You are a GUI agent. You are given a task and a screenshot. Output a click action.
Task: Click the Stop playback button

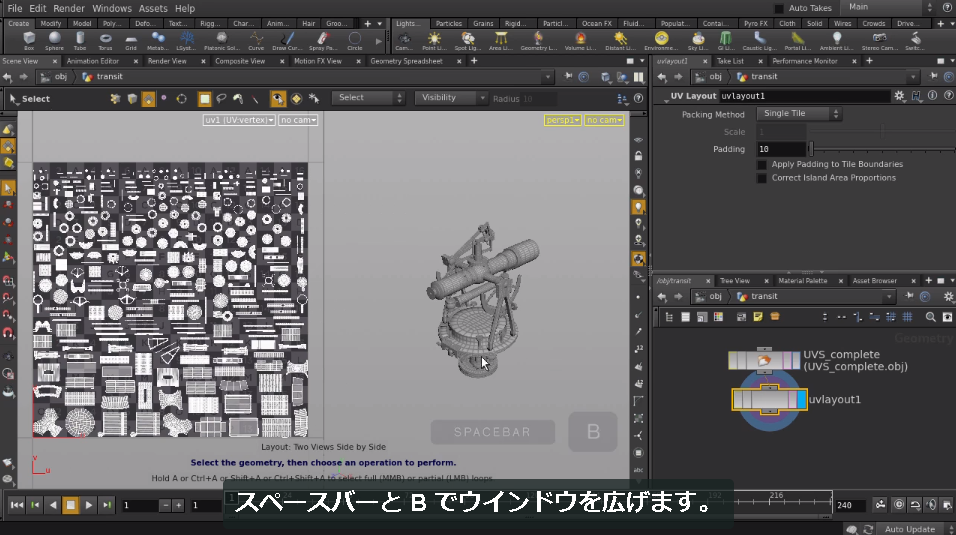click(71, 505)
